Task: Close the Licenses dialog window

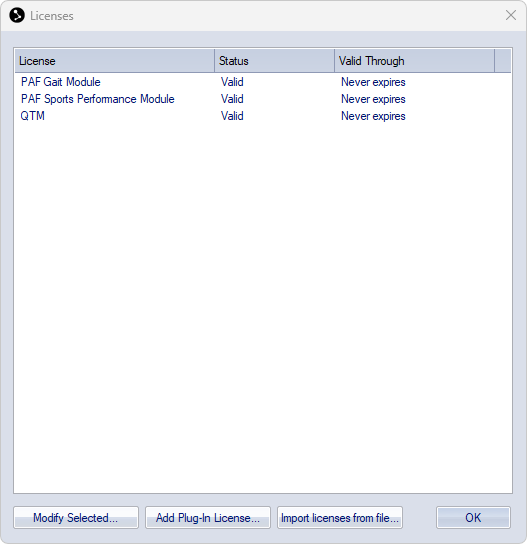Action: point(511,15)
